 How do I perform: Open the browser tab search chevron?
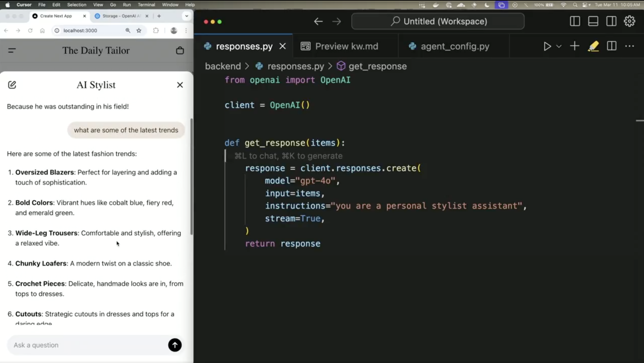click(x=186, y=16)
